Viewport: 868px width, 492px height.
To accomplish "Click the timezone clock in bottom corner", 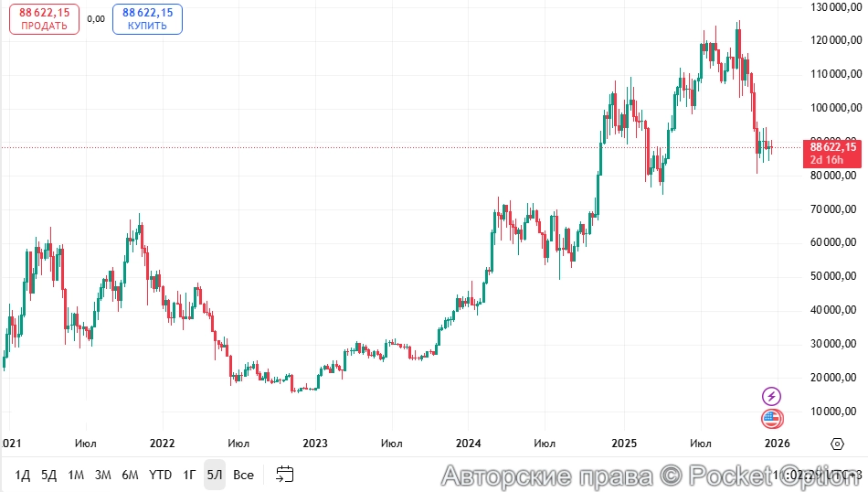I will pos(818,475).
